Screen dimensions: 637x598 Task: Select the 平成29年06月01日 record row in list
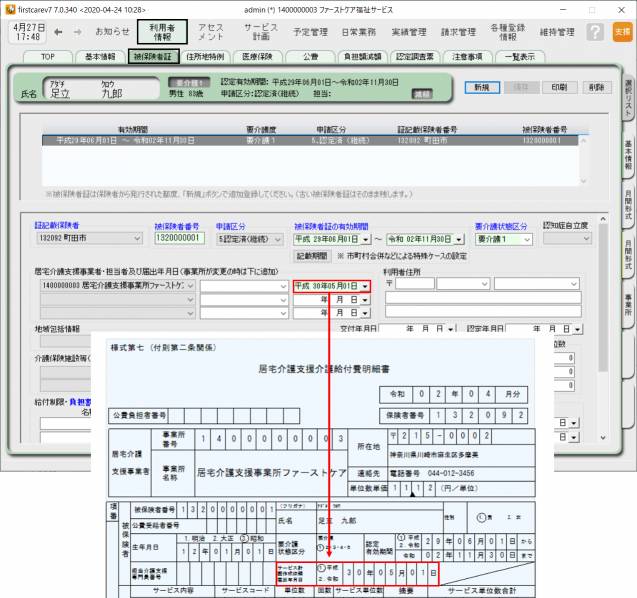click(300, 142)
